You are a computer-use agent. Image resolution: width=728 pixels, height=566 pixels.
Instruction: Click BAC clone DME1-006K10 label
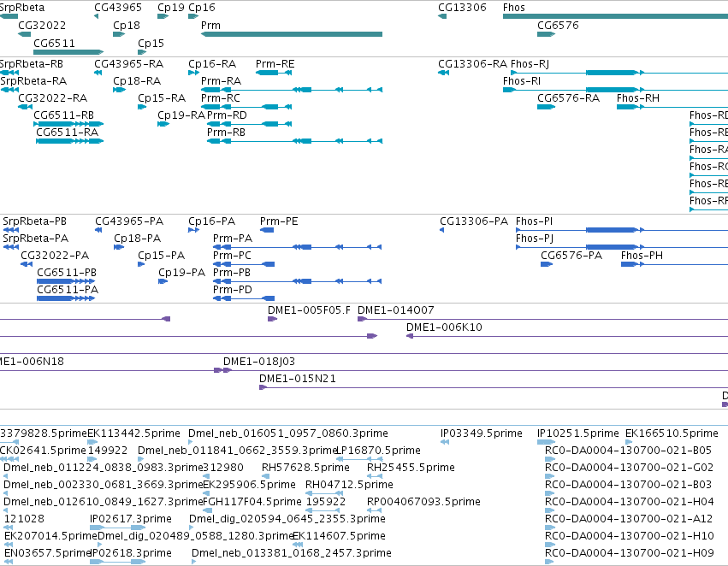(444, 328)
